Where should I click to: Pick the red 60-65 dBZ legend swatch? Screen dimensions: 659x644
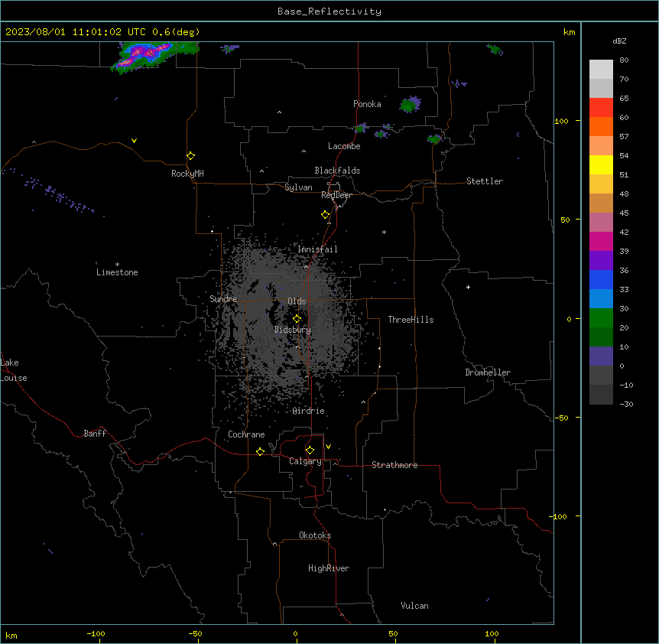[601, 108]
